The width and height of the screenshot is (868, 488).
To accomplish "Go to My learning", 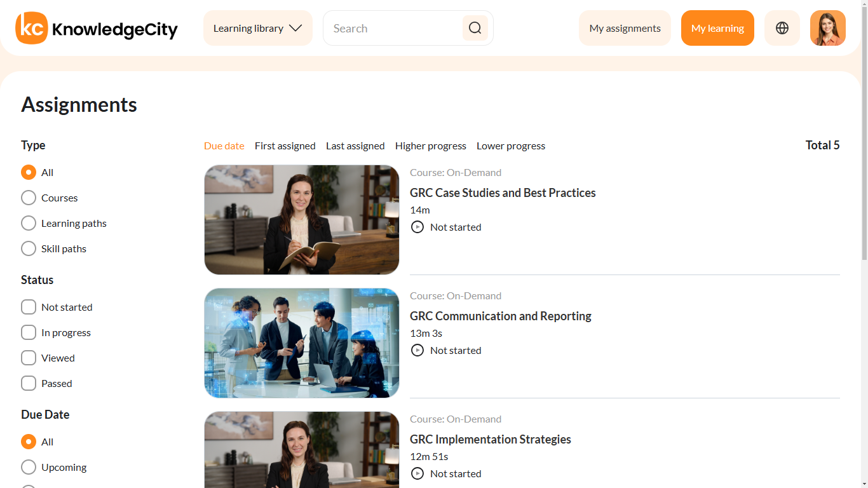I will click(x=717, y=28).
